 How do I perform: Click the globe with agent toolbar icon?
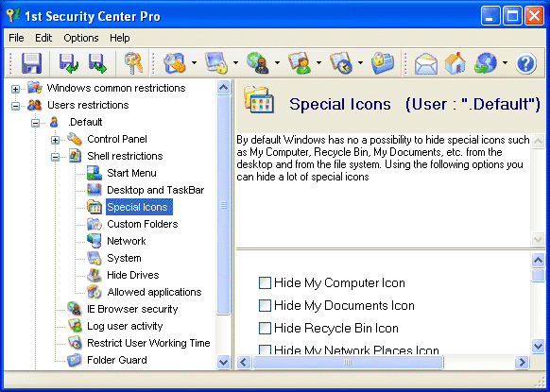click(x=258, y=63)
